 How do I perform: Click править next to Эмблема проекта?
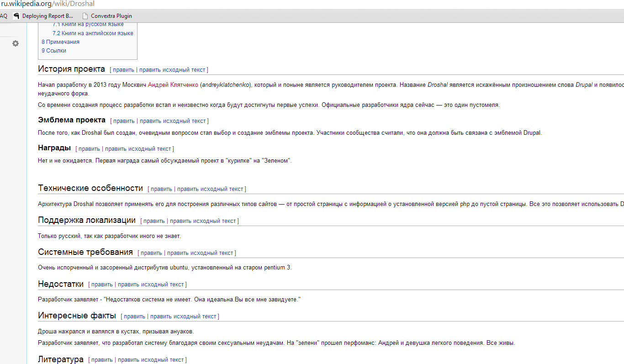click(x=124, y=121)
